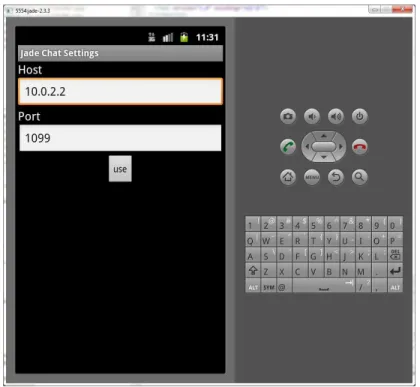420x387 pixels.
Task: Click the 3G data status icon
Action: point(152,37)
